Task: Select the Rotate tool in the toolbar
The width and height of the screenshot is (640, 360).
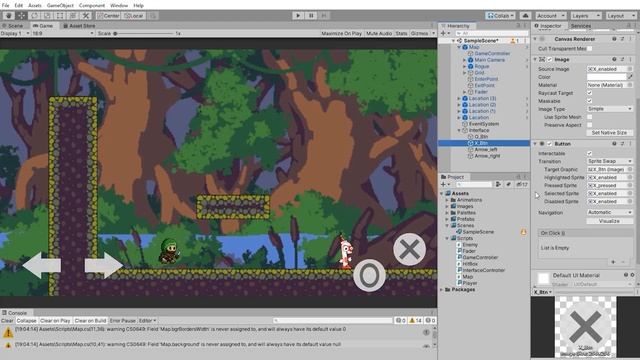Action: point(34,16)
